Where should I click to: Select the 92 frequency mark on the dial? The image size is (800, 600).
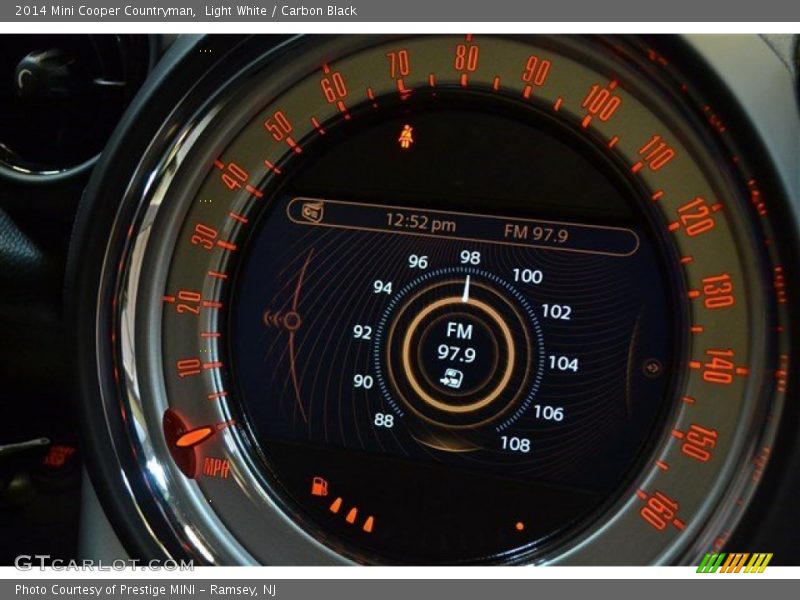point(362,332)
